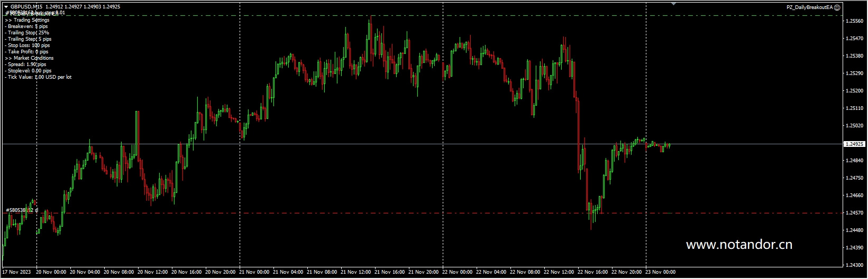Click the GBPUSD,M15 chart title text
Image resolution: width=868 pixels, height=279 pixels.
(28, 7)
